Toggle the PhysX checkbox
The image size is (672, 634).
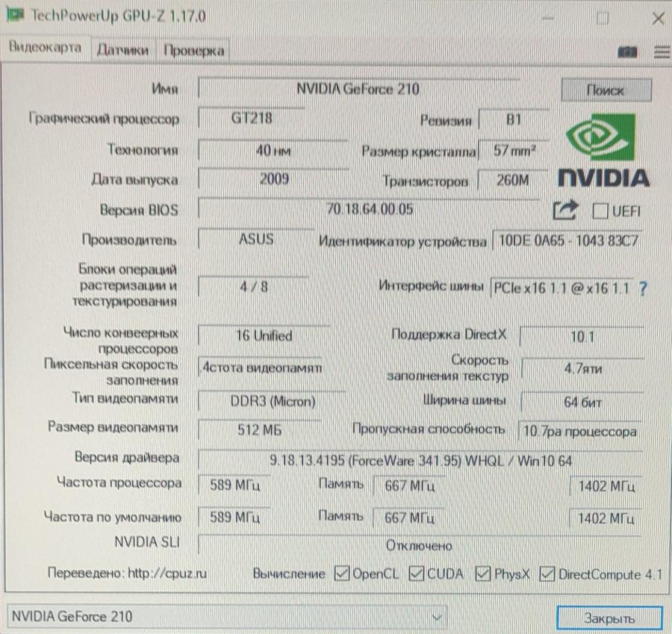click(483, 574)
